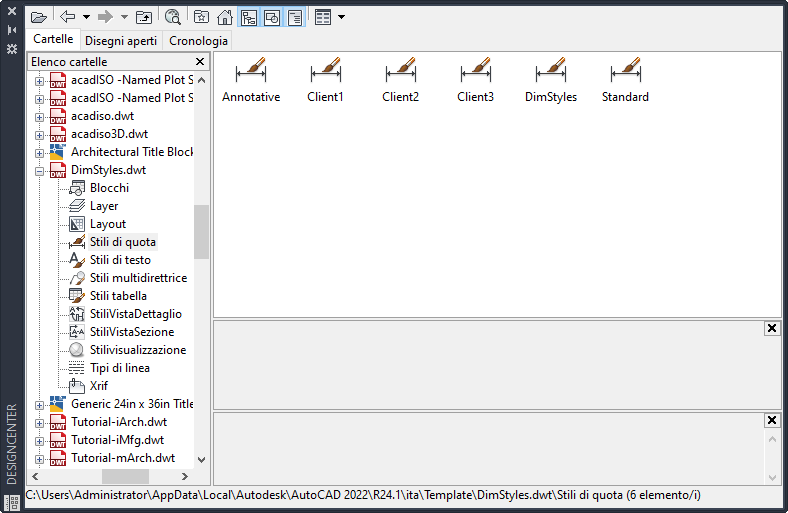
Task: Close the Elenco cartelle pane
Action: tap(200, 61)
